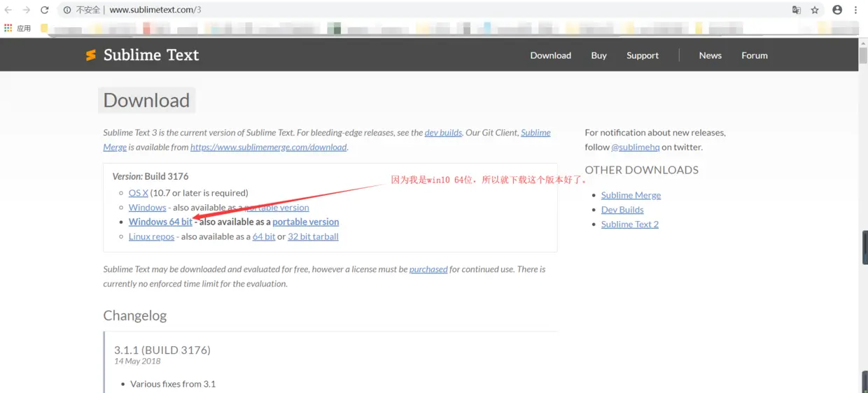Click the translate page icon
868x393 pixels.
797,10
